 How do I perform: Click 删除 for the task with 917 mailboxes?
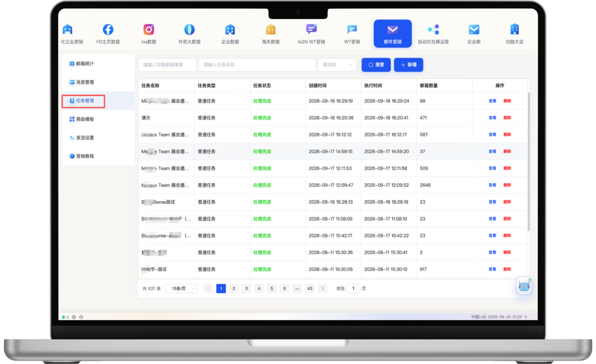click(507, 269)
